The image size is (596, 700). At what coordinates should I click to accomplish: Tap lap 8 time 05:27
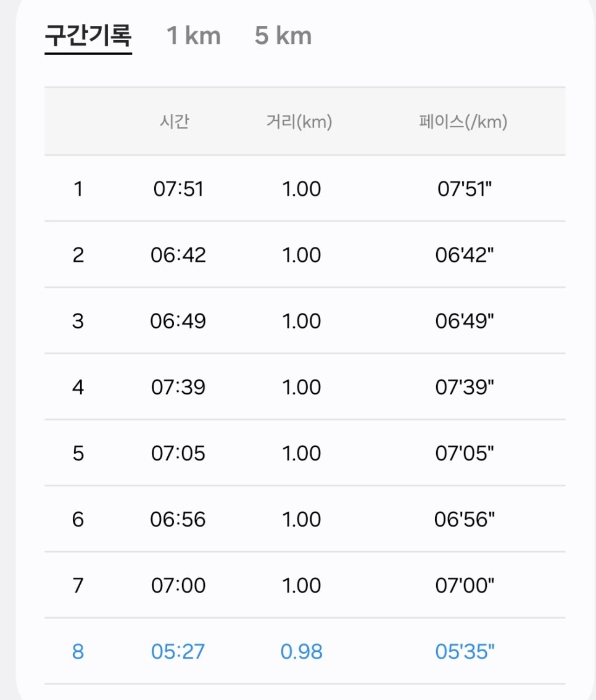pyautogui.click(x=178, y=651)
